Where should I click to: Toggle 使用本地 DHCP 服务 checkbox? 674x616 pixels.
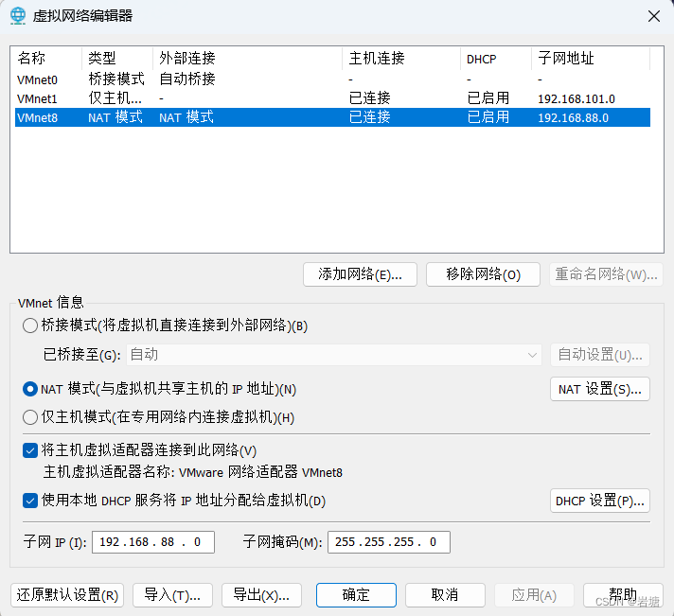point(30,500)
